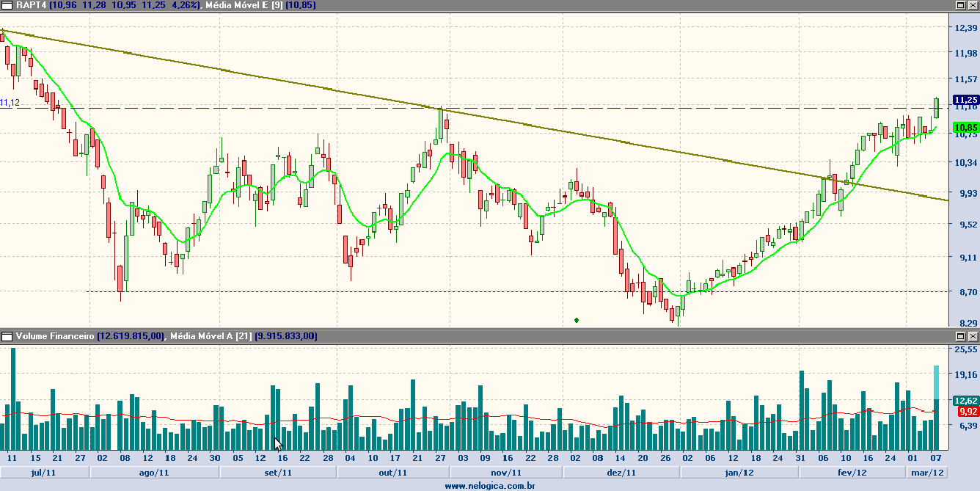Viewport: 980px width, 491px height.
Task: Click the small green dot marker below December candles
Action: [x=577, y=320]
